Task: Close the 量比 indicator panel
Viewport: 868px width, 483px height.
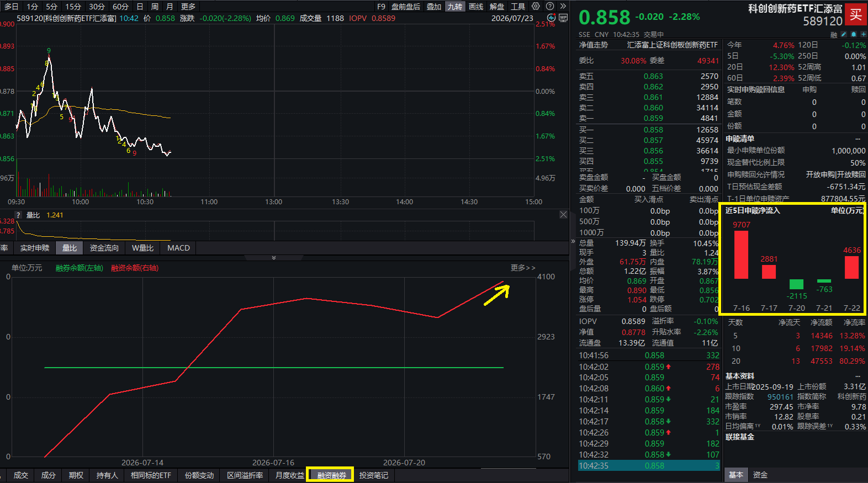Action: pos(563,215)
